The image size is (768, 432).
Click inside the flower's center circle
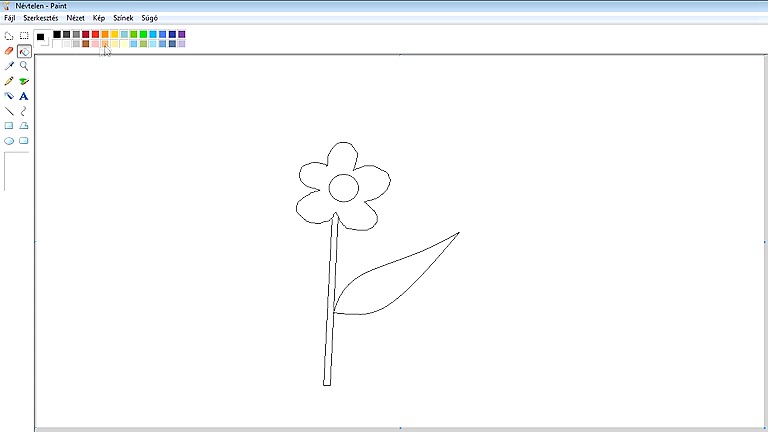[x=343, y=188]
